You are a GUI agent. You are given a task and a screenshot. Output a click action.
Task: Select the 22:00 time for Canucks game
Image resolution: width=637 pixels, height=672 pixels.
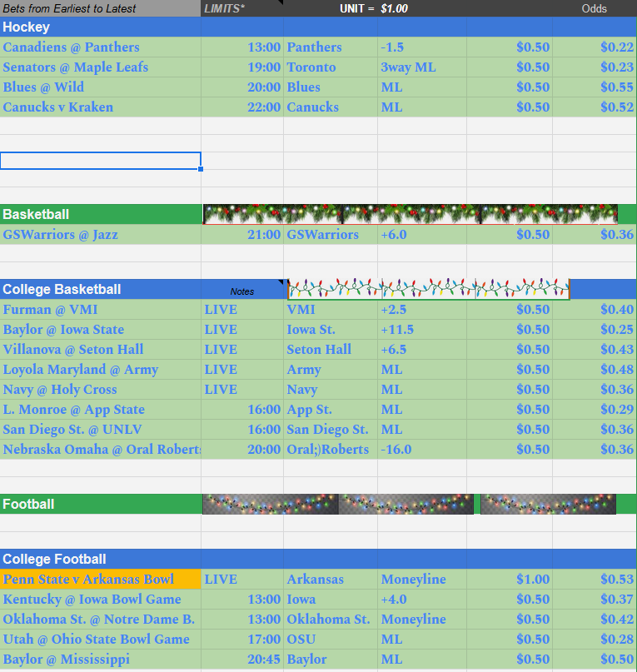click(x=242, y=107)
